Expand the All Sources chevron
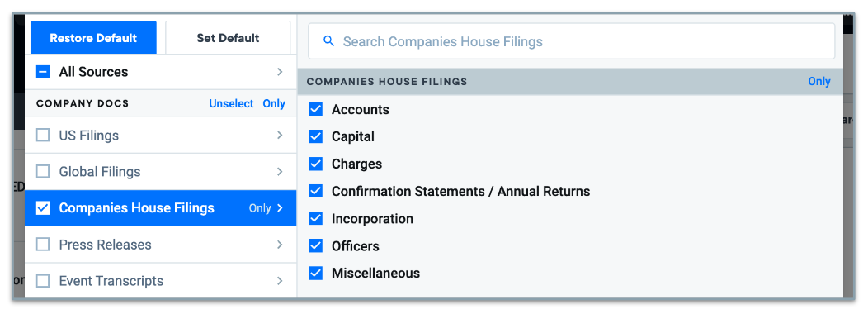The height and width of the screenshot is (314, 868). click(280, 72)
